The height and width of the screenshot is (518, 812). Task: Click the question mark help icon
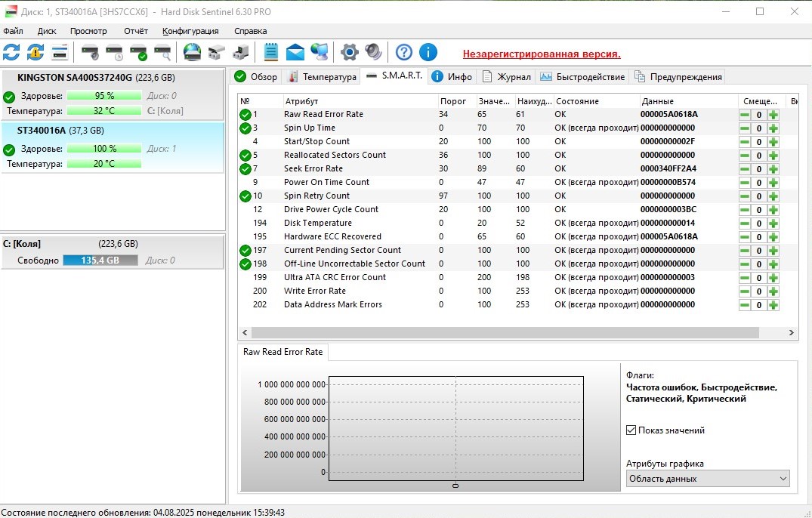404,52
